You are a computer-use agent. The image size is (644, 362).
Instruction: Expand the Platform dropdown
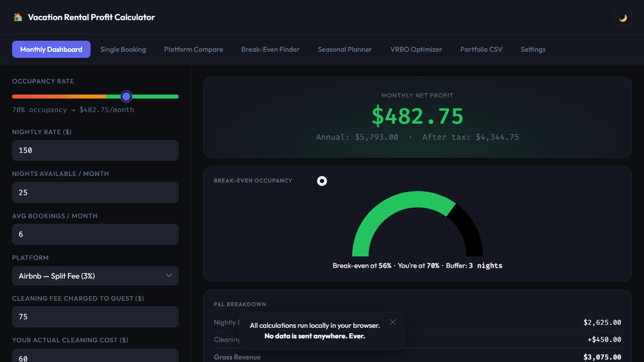pos(95,276)
